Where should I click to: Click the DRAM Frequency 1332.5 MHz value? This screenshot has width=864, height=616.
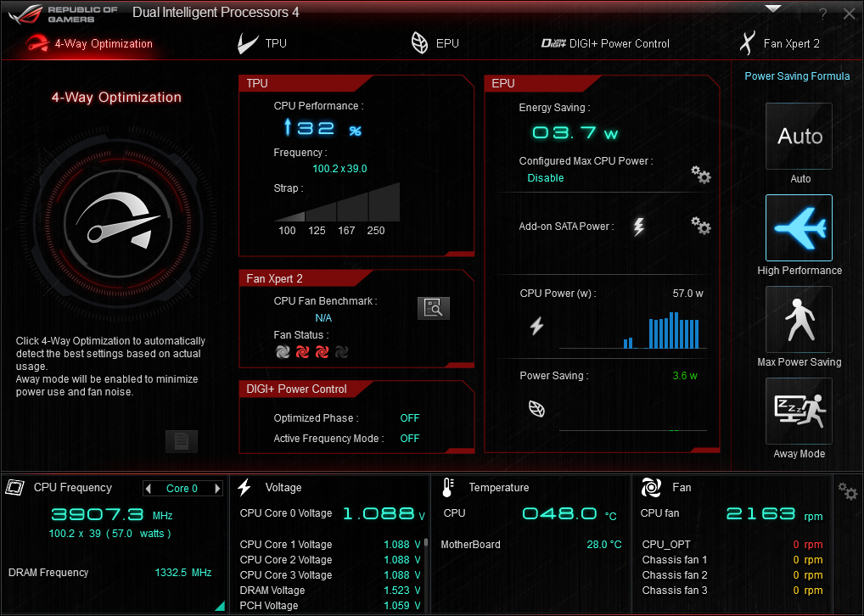tap(183, 573)
